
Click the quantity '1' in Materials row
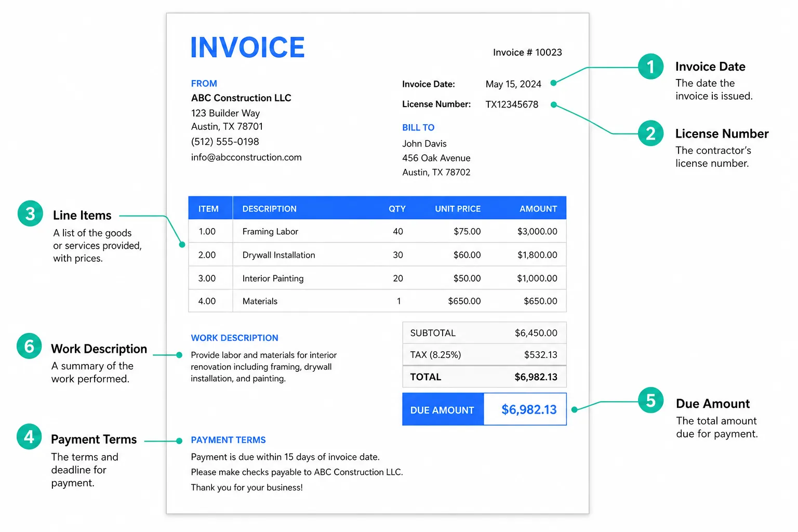pyautogui.click(x=398, y=301)
